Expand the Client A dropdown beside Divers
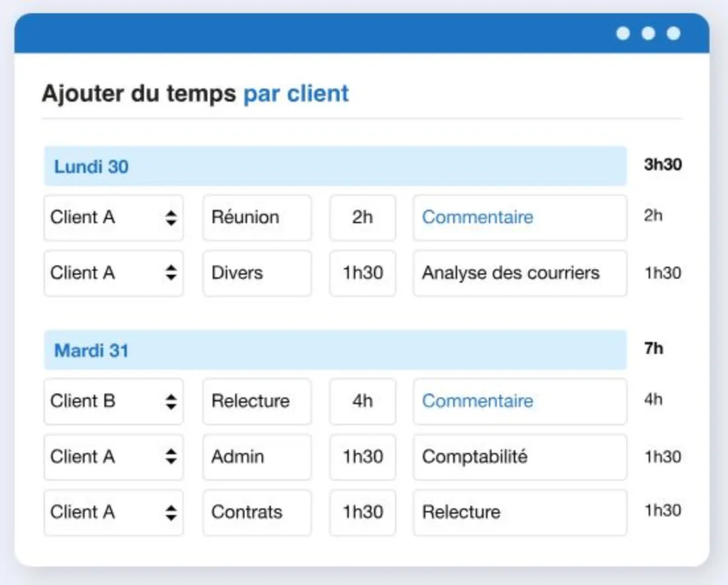This screenshot has height=585, width=728. pyautogui.click(x=113, y=273)
